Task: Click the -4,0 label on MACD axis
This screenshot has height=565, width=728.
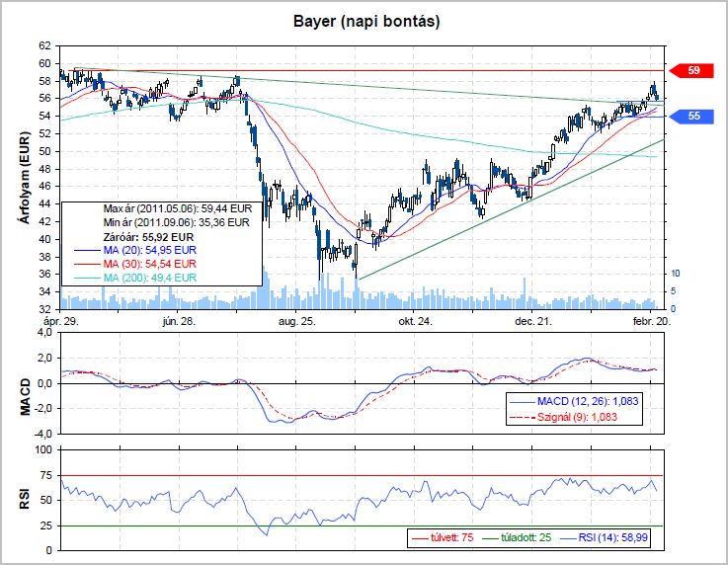Action: click(42, 434)
